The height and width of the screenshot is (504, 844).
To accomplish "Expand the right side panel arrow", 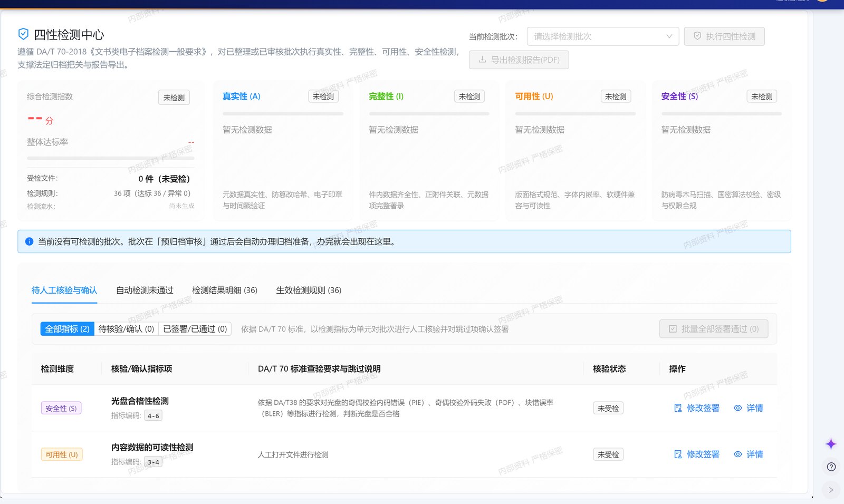I will [x=831, y=490].
